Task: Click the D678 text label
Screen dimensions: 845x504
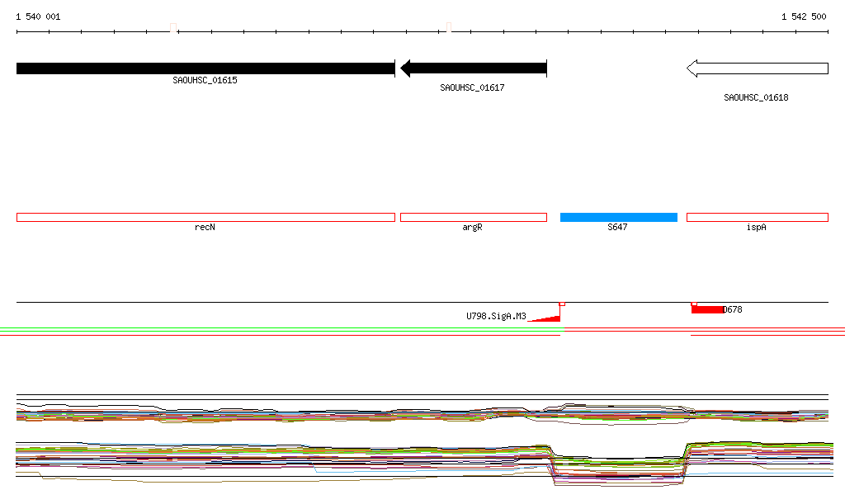Action: click(732, 310)
